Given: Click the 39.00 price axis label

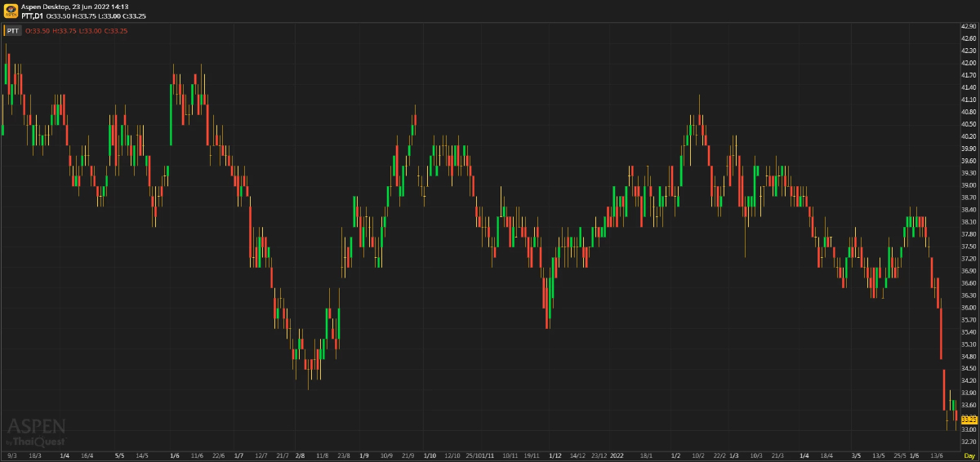Looking at the screenshot, I should pyautogui.click(x=969, y=185).
